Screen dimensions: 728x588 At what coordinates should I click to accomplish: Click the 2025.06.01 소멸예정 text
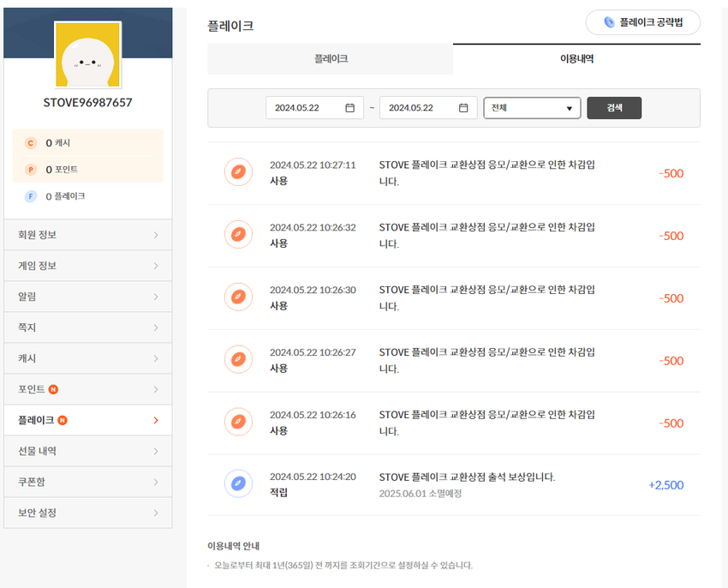pyautogui.click(x=421, y=494)
